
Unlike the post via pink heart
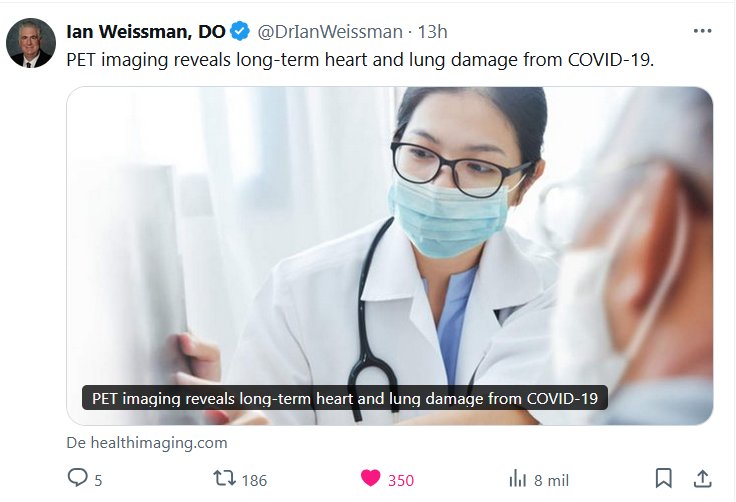click(x=371, y=479)
